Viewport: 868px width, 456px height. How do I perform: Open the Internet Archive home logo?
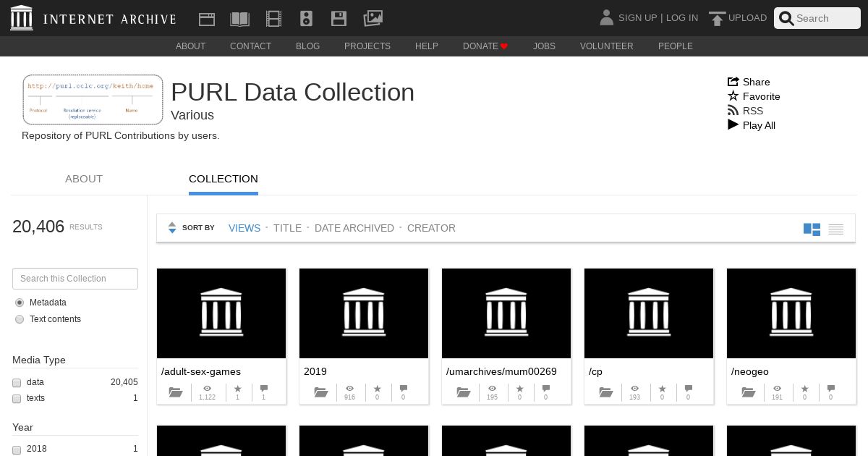click(93, 18)
